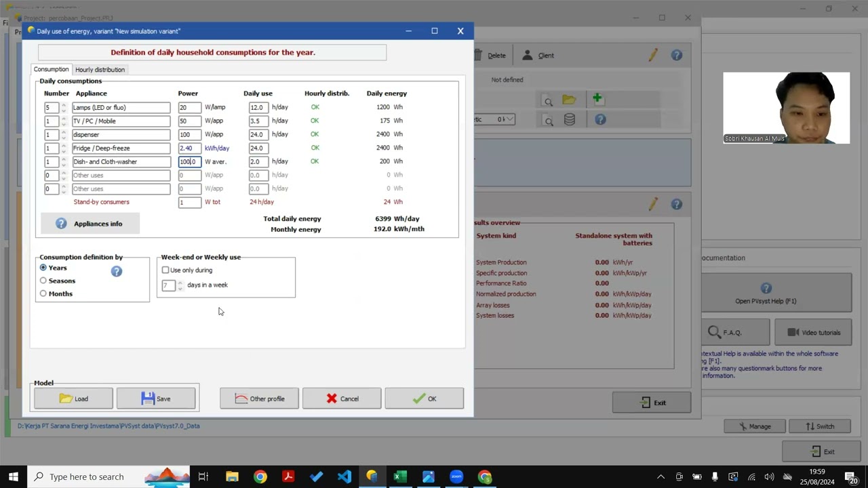Adjust the days in a week stepper

coord(180,285)
